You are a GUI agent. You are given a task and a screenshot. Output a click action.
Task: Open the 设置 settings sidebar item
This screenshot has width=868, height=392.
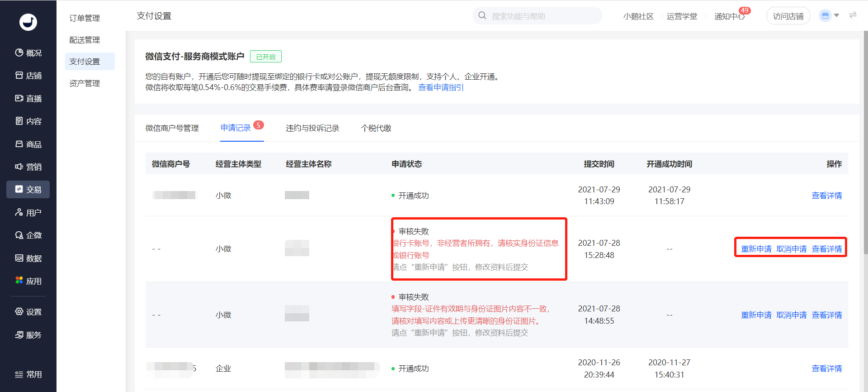point(28,311)
